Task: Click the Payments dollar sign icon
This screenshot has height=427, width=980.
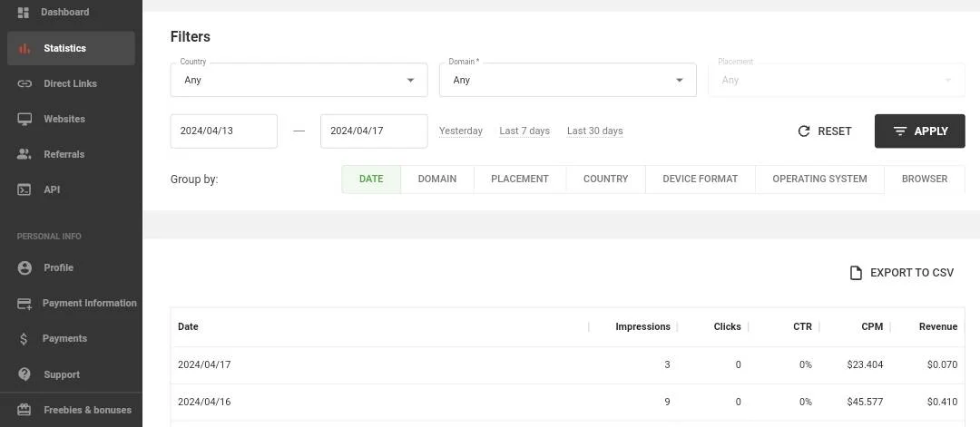Action: [24, 339]
